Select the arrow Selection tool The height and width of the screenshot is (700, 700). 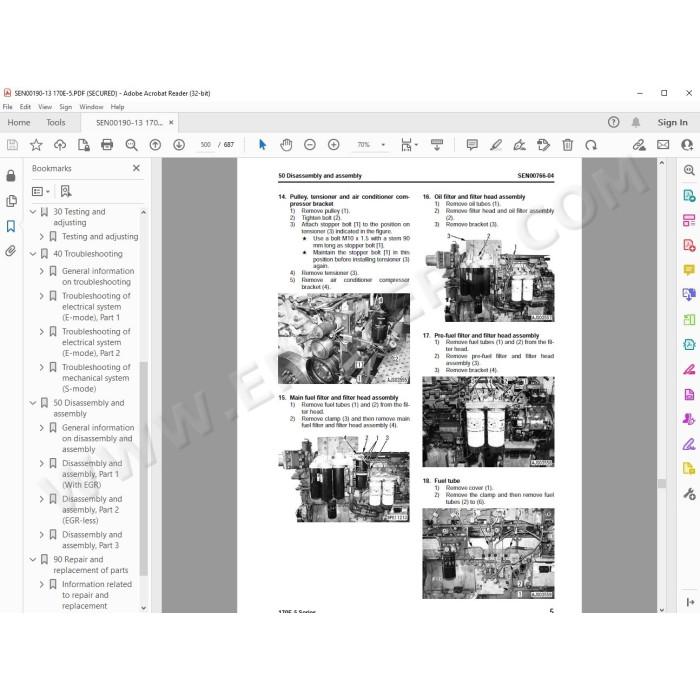[262, 145]
